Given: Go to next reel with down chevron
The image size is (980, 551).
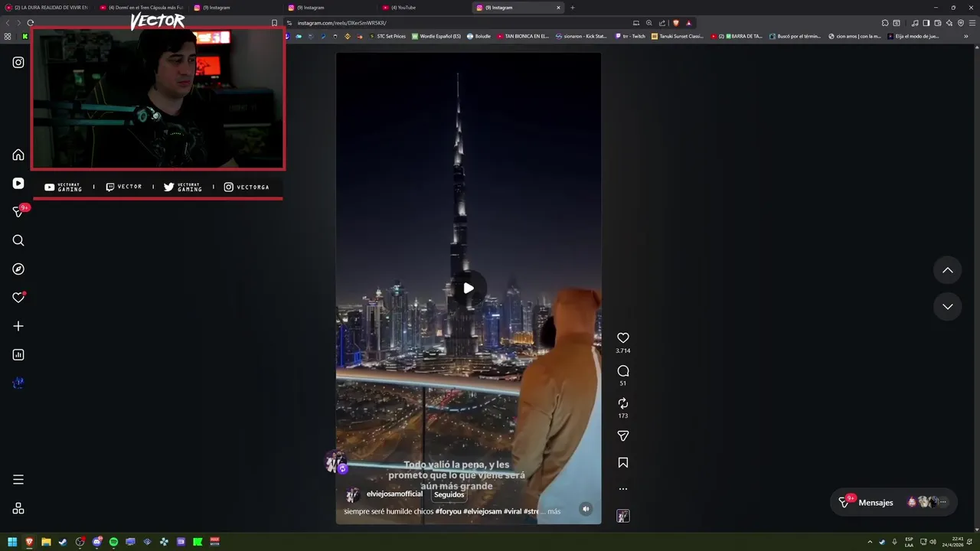Looking at the screenshot, I should click(x=948, y=306).
